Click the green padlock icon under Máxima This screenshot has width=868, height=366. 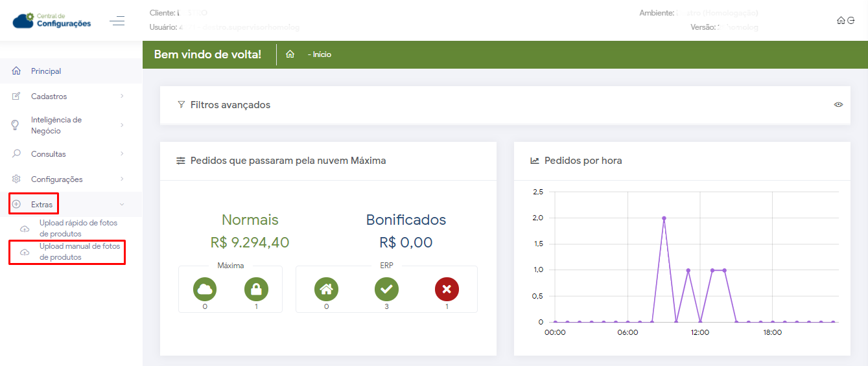click(x=256, y=288)
